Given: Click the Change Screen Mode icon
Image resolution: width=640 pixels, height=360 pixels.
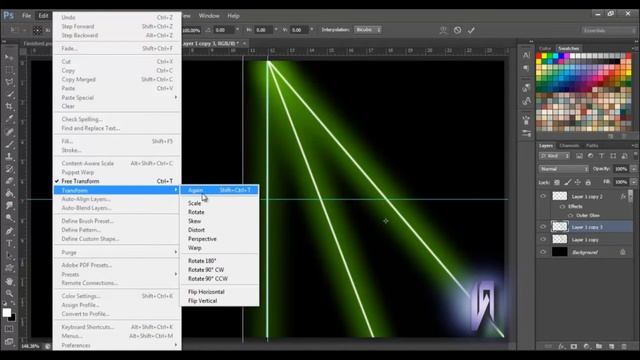Looking at the screenshot, I should (x=9, y=341).
